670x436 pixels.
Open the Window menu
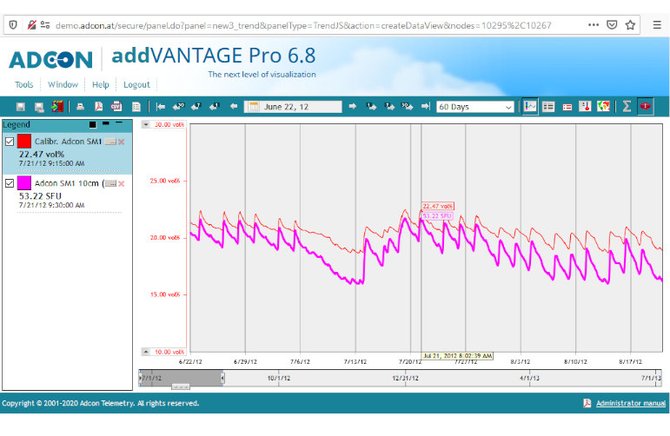pyautogui.click(x=62, y=85)
